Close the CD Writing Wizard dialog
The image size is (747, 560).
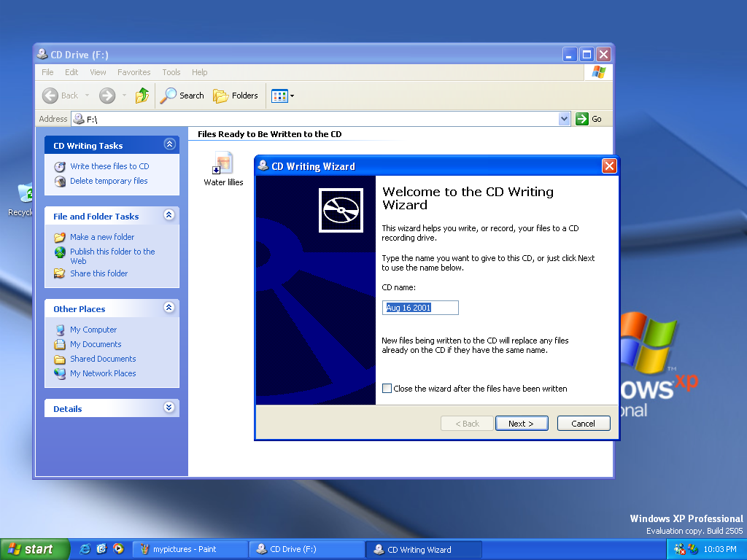click(x=609, y=166)
